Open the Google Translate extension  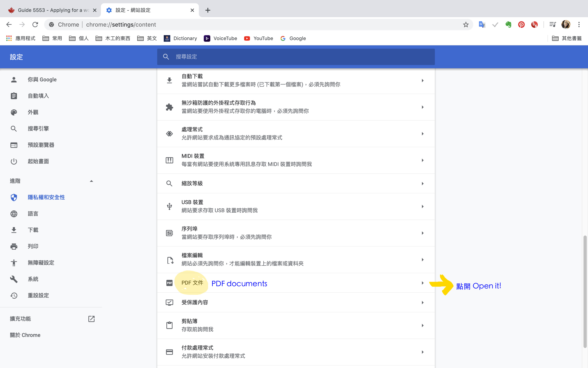pyautogui.click(x=482, y=25)
